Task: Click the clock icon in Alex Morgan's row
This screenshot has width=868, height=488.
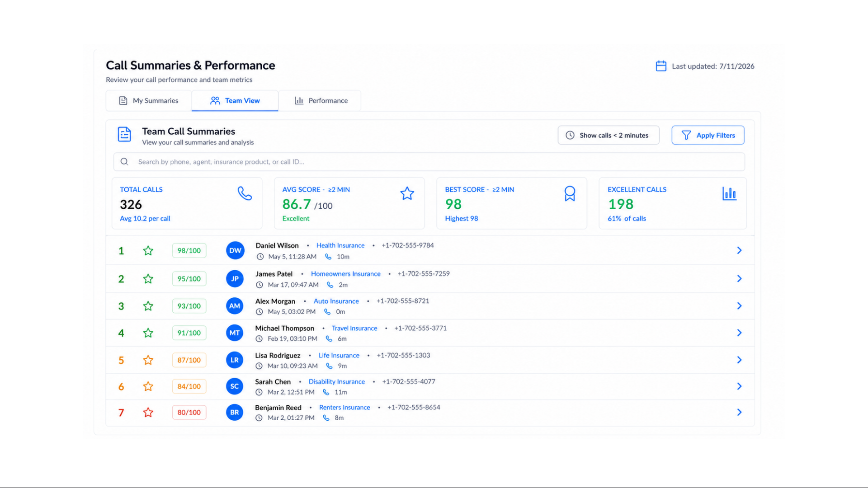Action: point(259,312)
